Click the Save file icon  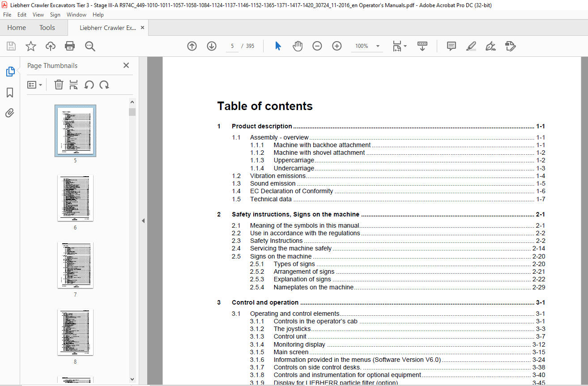[x=11, y=46]
